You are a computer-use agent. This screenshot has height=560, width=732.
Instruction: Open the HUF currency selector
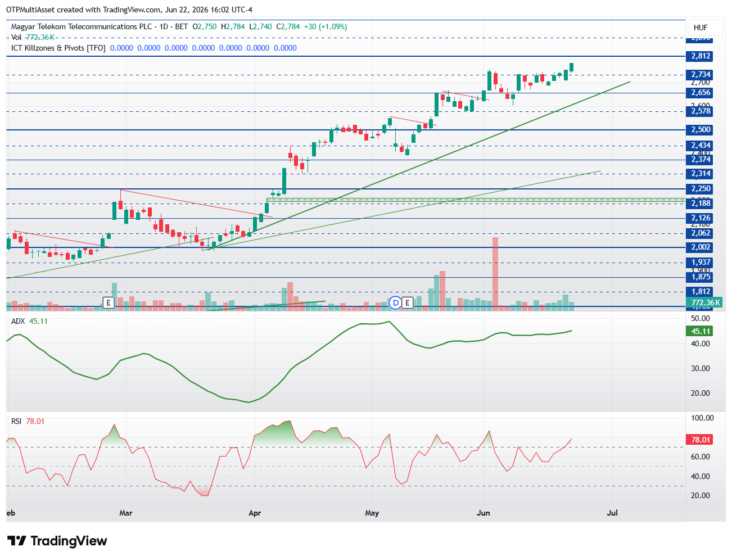[x=701, y=28]
